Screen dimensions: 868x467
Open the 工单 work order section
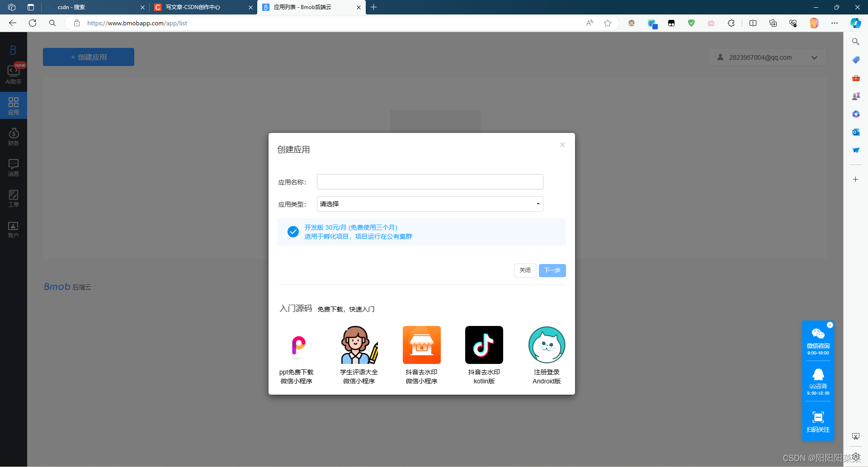14,198
